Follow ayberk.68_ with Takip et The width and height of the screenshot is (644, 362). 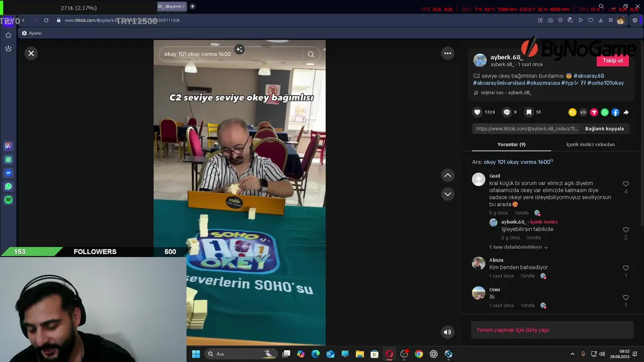pyautogui.click(x=613, y=60)
